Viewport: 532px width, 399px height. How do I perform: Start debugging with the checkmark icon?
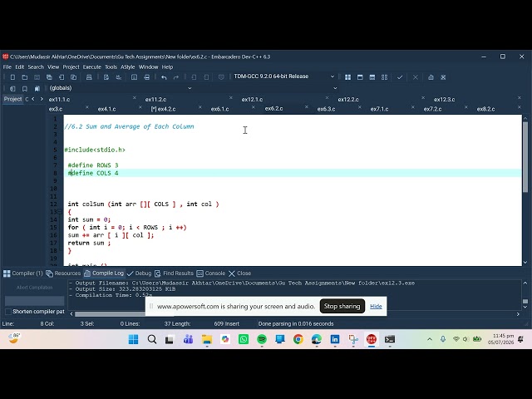point(400,77)
